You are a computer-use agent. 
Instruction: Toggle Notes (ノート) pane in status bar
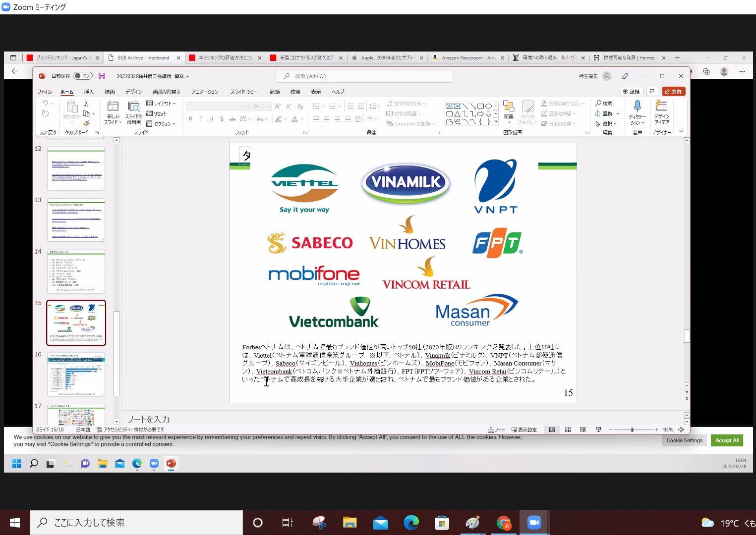coord(496,429)
